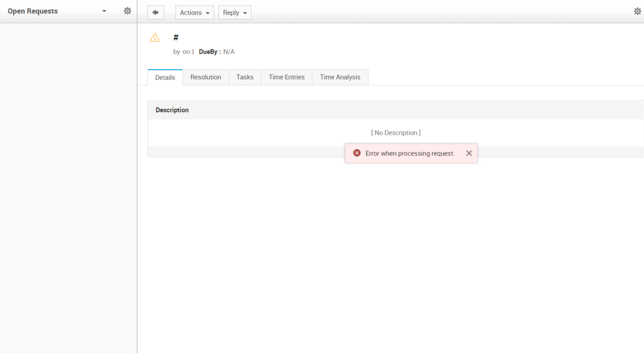Screen dimensions: 644x353
Task: Open the left panel gear settings
Action: pyautogui.click(x=127, y=11)
